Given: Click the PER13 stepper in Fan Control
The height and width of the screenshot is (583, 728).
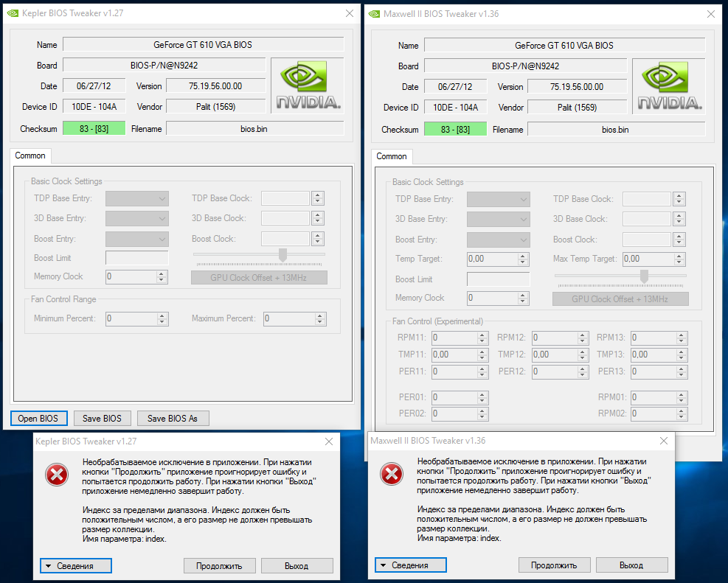Looking at the screenshot, I should tap(681, 371).
